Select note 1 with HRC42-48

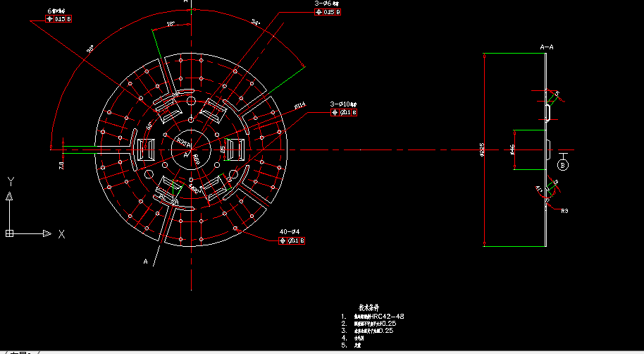click(373, 317)
